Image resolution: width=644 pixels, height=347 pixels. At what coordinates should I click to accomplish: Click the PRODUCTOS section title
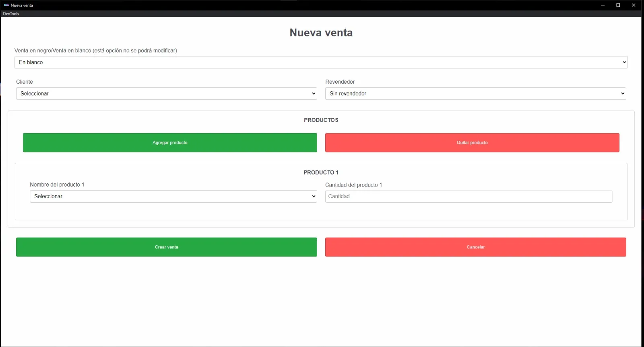point(321,120)
